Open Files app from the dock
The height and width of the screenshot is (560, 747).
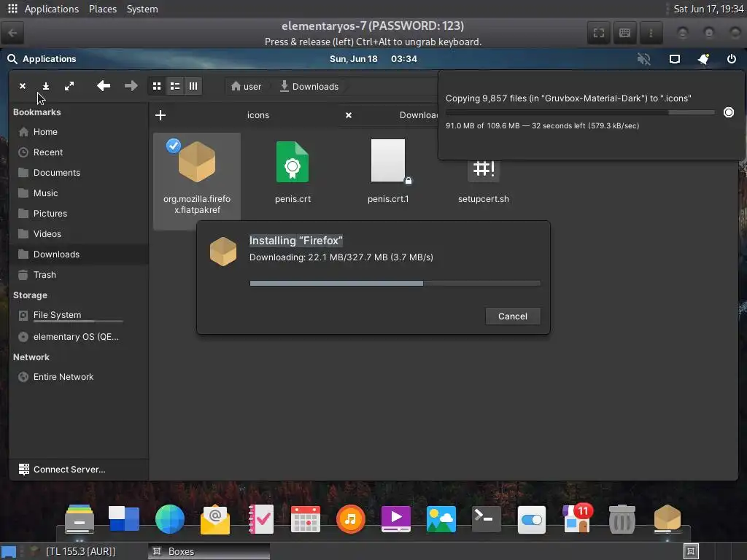[79, 518]
